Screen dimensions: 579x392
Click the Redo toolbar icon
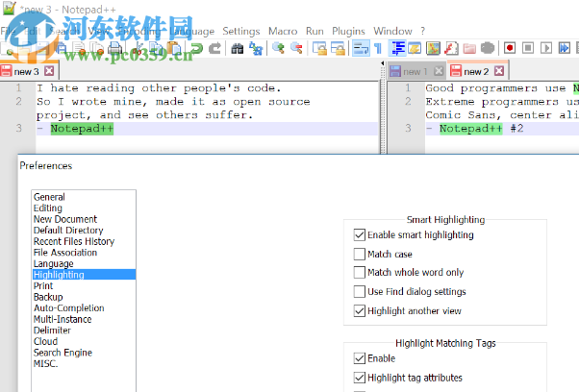pos(214,48)
